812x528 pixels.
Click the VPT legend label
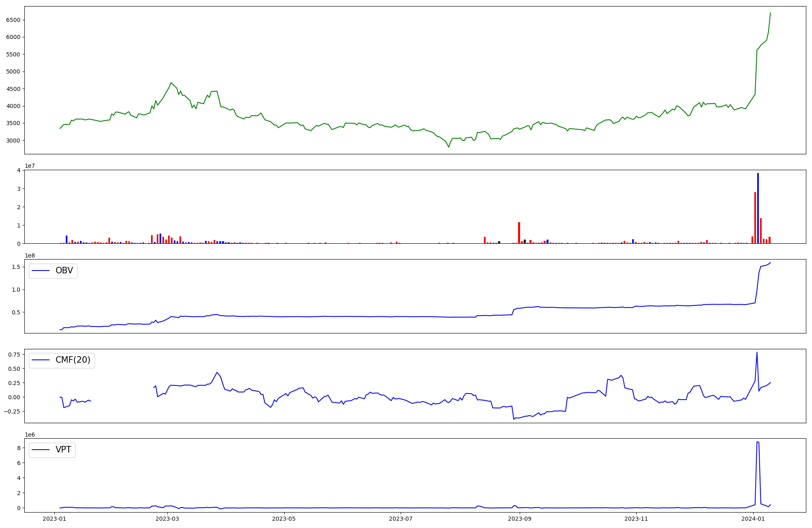coord(63,450)
